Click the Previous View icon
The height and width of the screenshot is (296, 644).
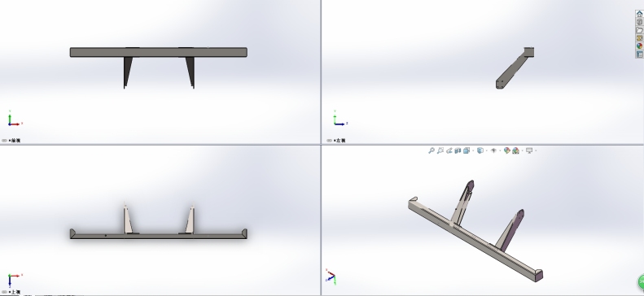pos(449,150)
